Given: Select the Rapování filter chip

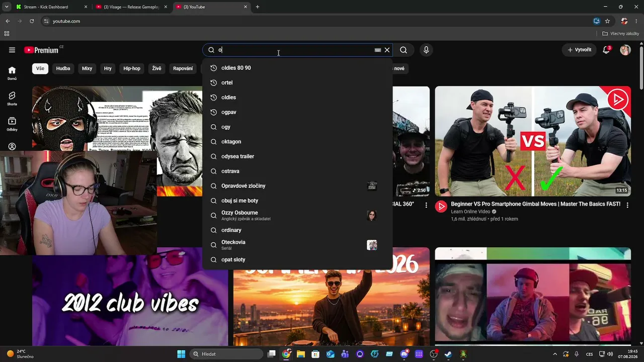Looking at the screenshot, I should [183, 68].
